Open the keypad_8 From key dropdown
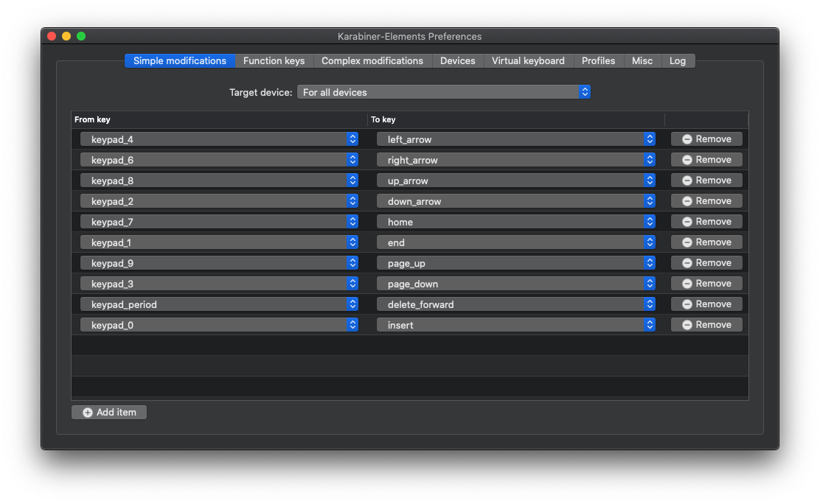 pyautogui.click(x=219, y=181)
